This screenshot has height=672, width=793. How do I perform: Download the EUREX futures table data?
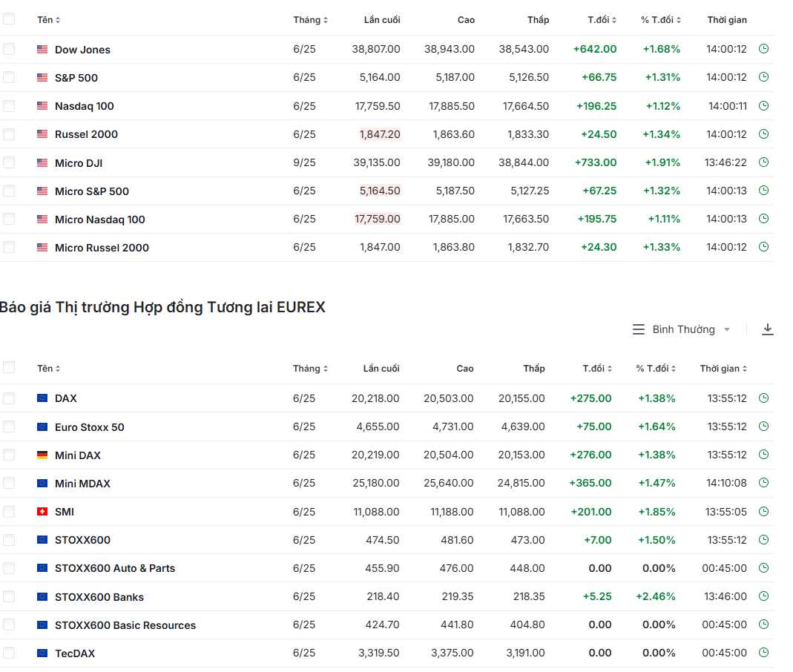click(767, 329)
